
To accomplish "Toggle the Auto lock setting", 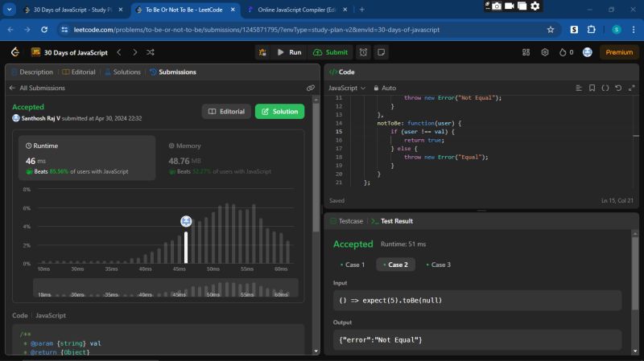I will 385,88.
